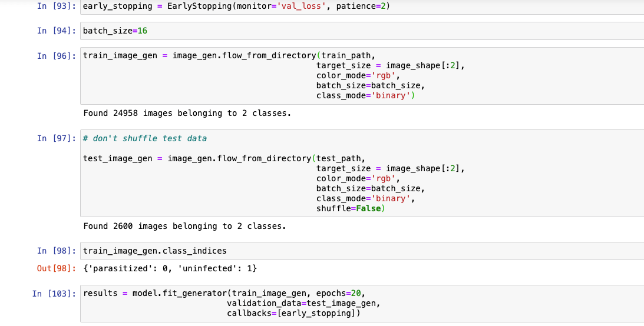The width and height of the screenshot is (644, 326).
Task: Click the model.fit_generator code cell In [103]
Action: [362, 304]
